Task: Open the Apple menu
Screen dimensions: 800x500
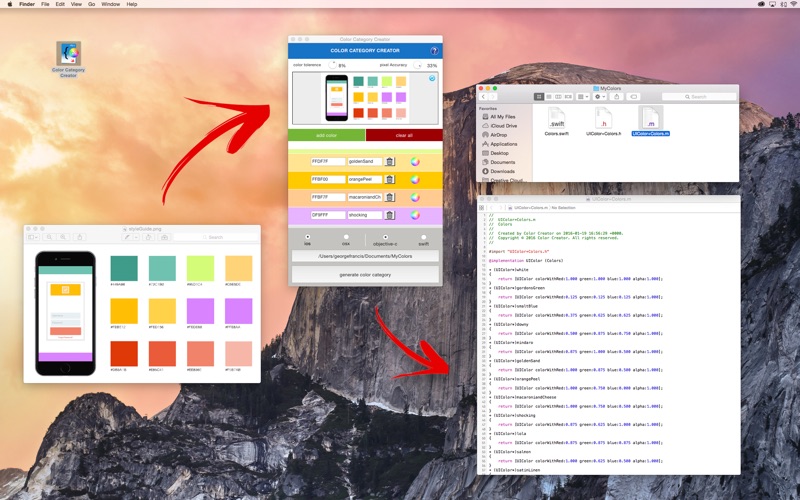Action: 9,4
